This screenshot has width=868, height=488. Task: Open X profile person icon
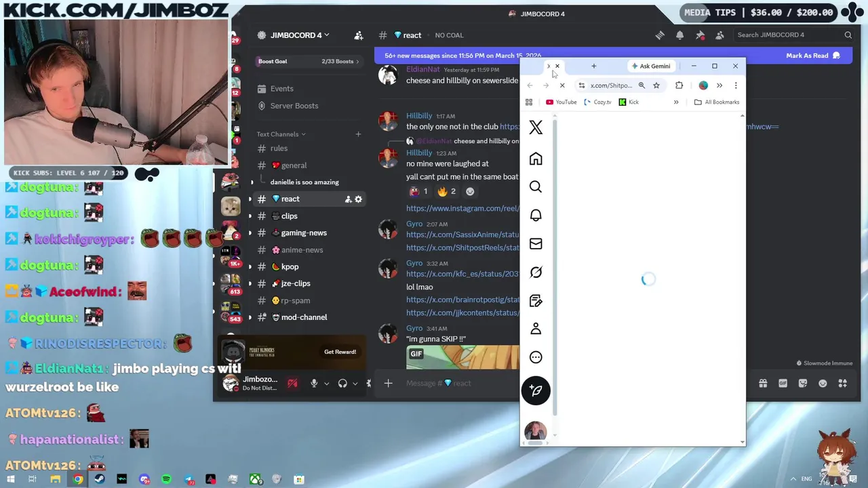536,329
